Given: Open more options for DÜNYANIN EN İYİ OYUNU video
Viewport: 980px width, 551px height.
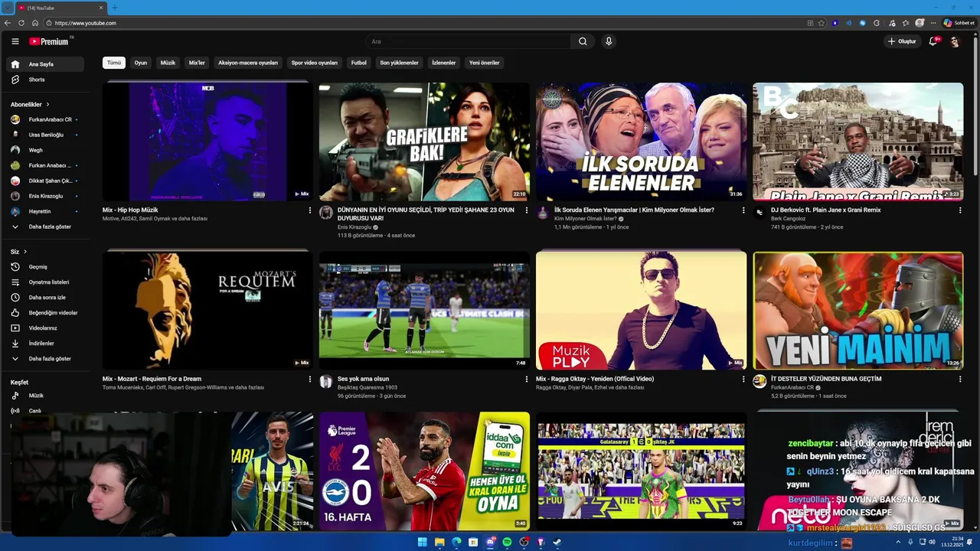Looking at the screenshot, I should point(527,210).
